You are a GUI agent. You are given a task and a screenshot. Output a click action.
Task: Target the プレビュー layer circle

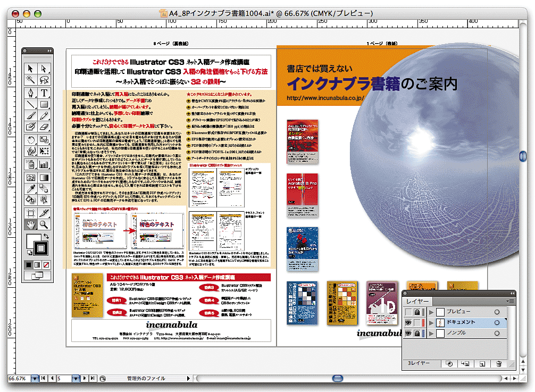pyautogui.click(x=497, y=312)
